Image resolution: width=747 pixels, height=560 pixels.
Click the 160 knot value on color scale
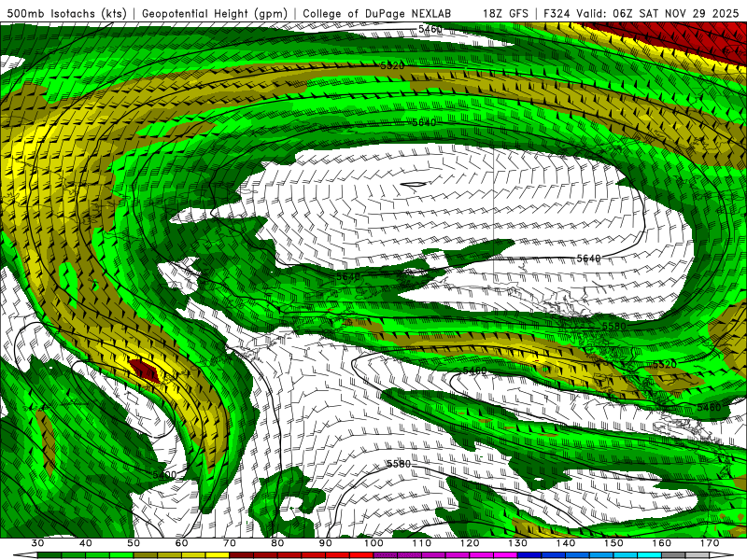click(662, 543)
